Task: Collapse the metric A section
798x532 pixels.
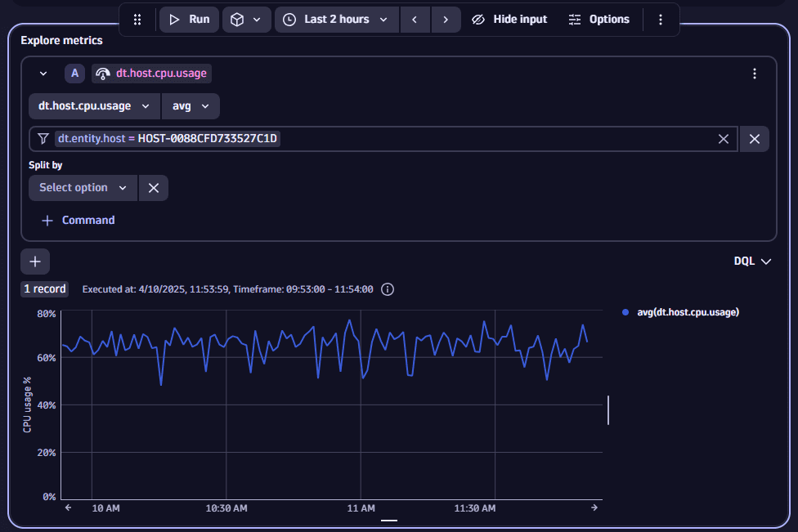Action: tap(43, 74)
